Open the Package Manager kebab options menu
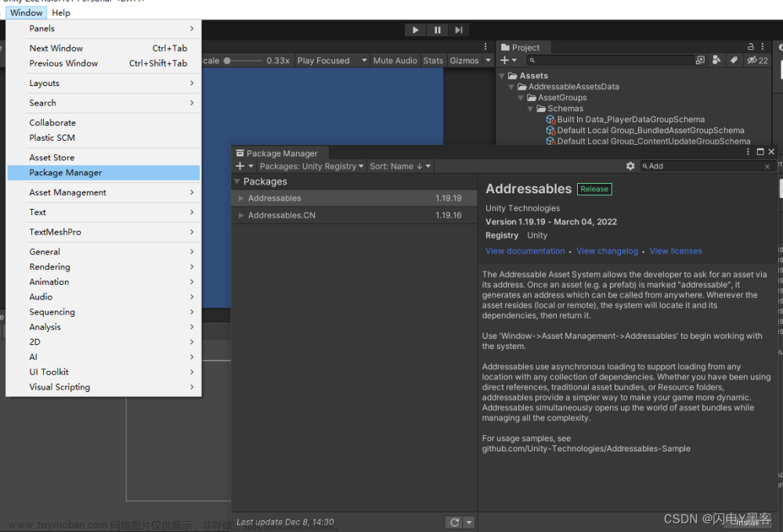Screen dimensions: 783x532 (748, 152)
